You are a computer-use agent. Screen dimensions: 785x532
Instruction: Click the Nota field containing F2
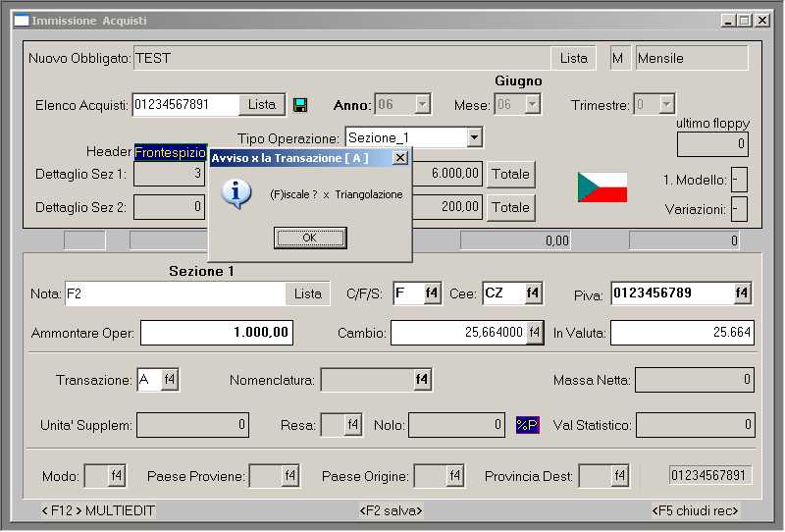click(x=176, y=293)
